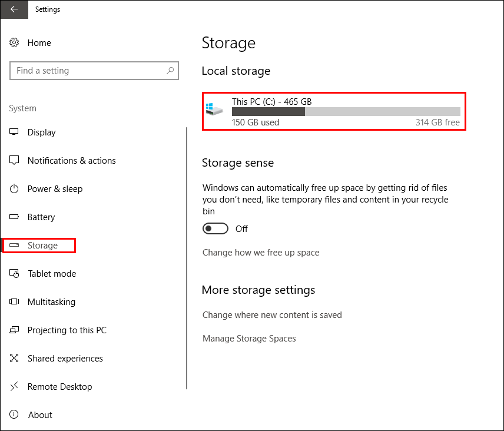Select Battery in the sidebar
This screenshot has width=504, height=431.
pyautogui.click(x=41, y=217)
